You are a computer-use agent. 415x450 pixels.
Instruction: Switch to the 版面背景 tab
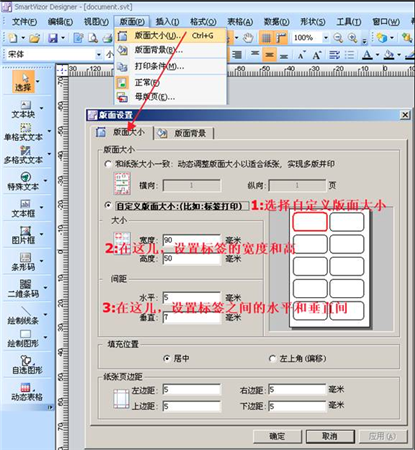(184, 133)
